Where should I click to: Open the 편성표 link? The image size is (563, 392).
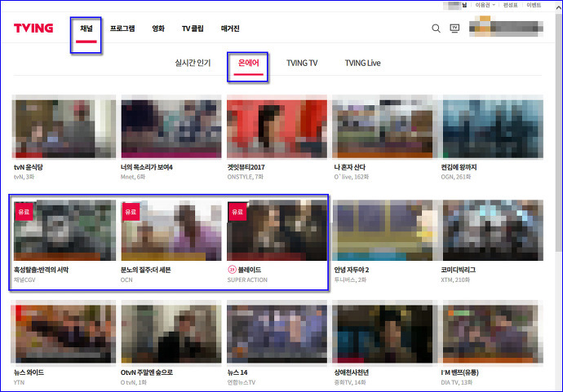510,5
